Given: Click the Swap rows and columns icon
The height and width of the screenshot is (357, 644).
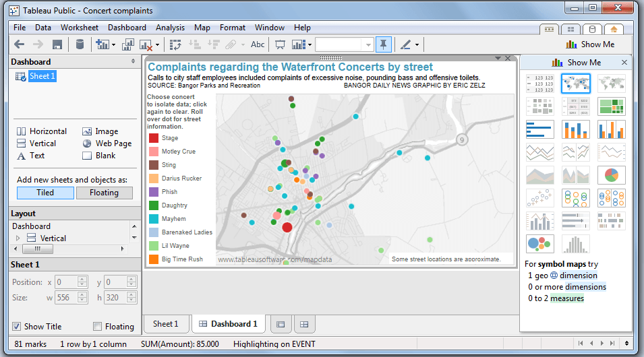Looking at the screenshot, I should pos(175,44).
